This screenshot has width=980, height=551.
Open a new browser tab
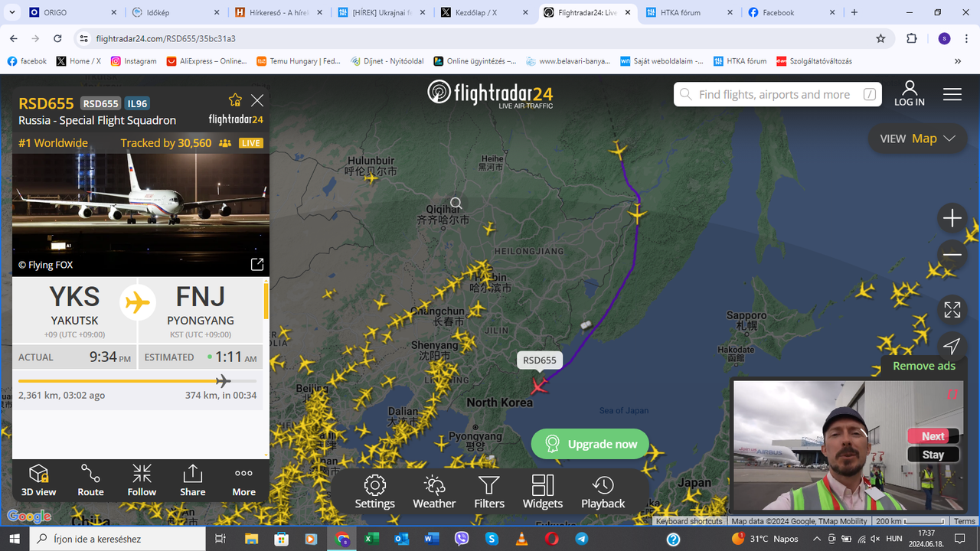pyautogui.click(x=854, y=12)
